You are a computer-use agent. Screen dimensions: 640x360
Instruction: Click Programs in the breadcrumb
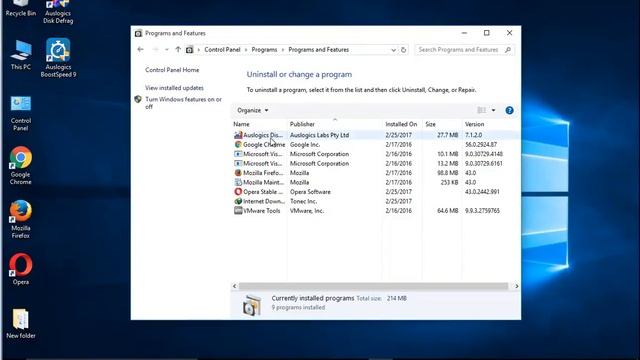click(x=264, y=50)
